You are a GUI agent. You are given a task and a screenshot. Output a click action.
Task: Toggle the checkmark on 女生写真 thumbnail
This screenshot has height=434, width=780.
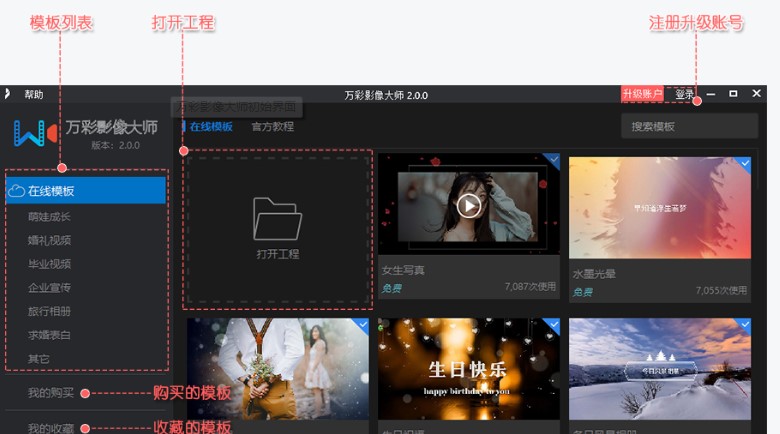pos(554,160)
